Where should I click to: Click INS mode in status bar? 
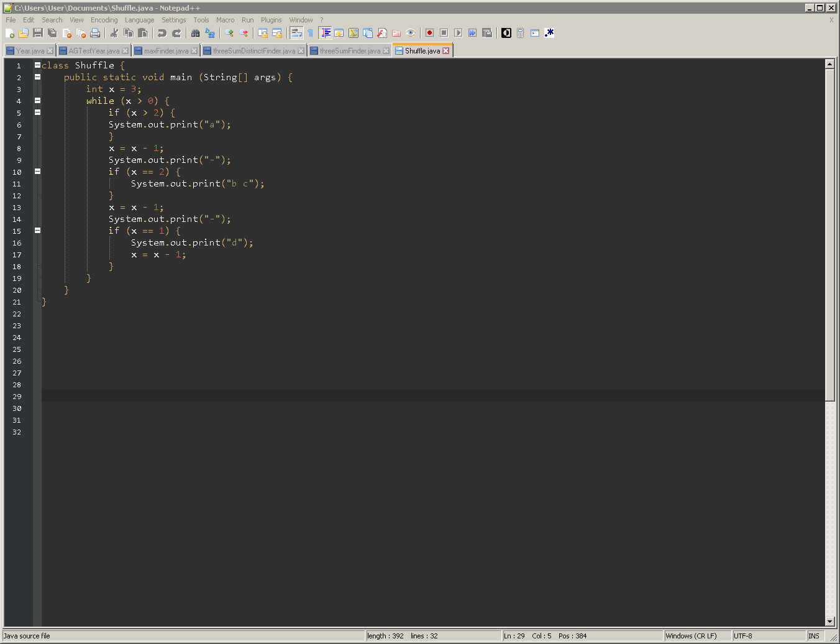[814, 636]
